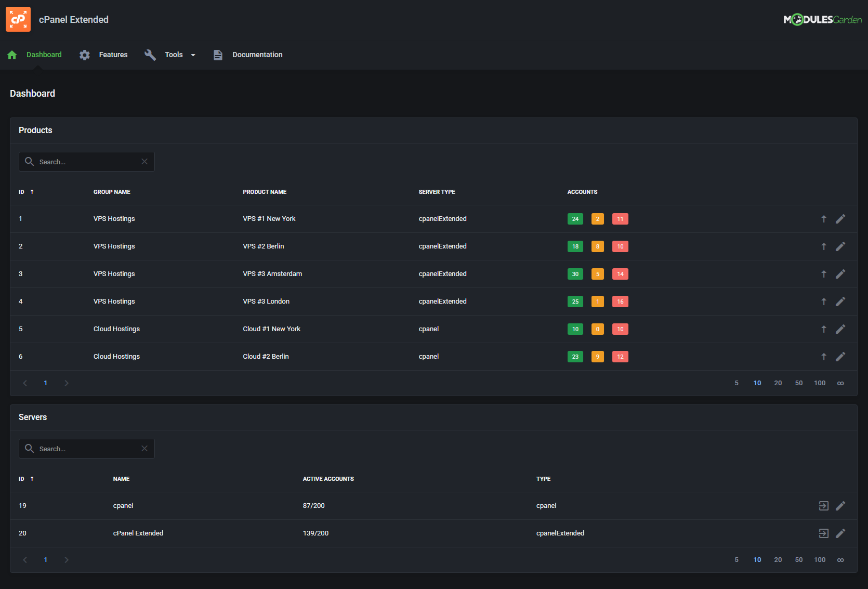The image size is (868, 589).
Task: Click upgrade arrow for Cloud #1 New York
Action: click(824, 329)
